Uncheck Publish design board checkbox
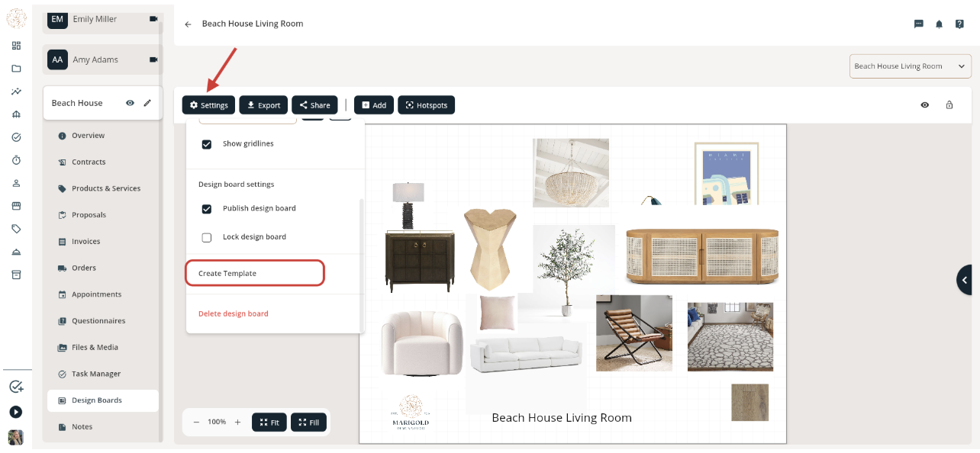 point(206,209)
